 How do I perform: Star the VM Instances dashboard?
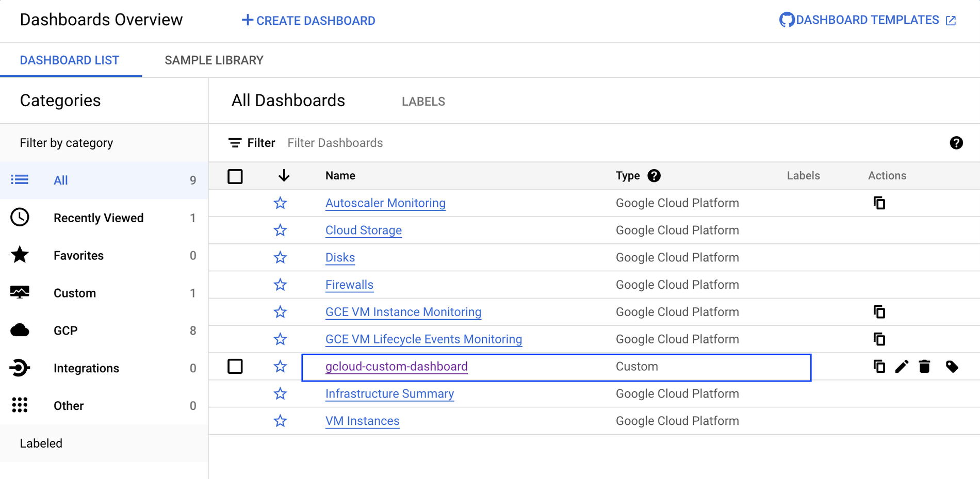(x=280, y=421)
